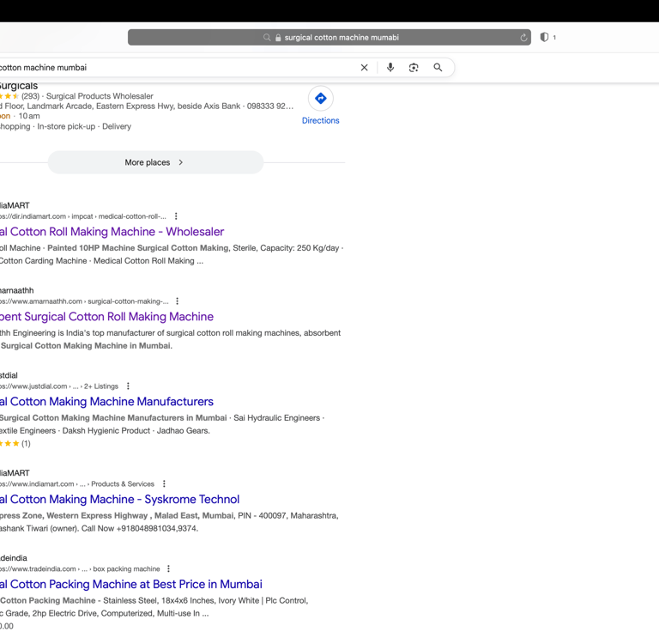The image size is (659, 644).
Task: Click the www.amarnaathh.com breadcrumb URL
Action: pos(84,301)
